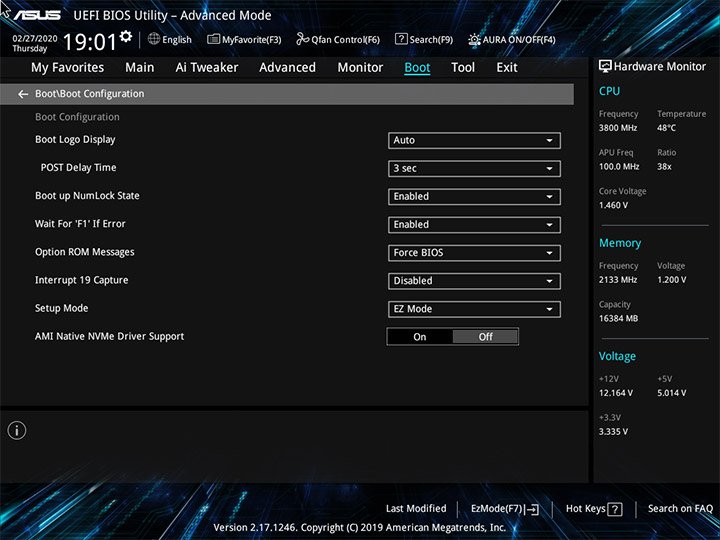Click the Search question mark icon
This screenshot has width=720, height=540.
pos(401,39)
